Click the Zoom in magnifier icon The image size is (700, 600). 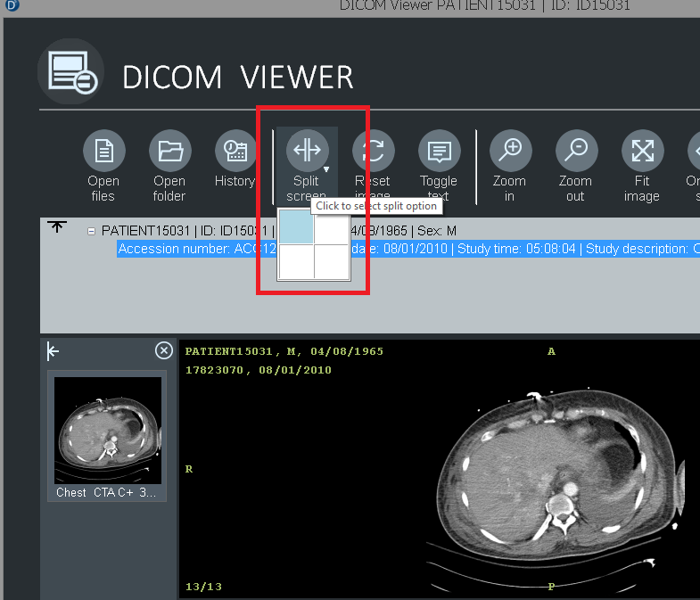pyautogui.click(x=509, y=152)
